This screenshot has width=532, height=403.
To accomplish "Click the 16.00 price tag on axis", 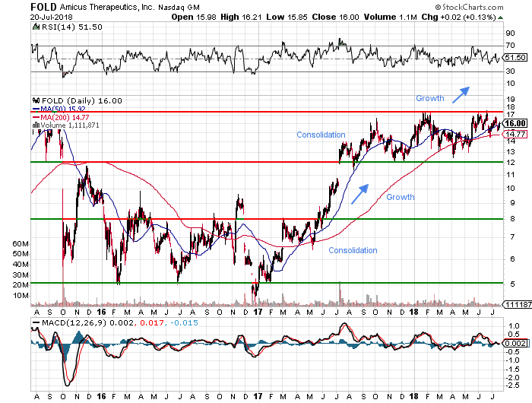I will (515, 123).
